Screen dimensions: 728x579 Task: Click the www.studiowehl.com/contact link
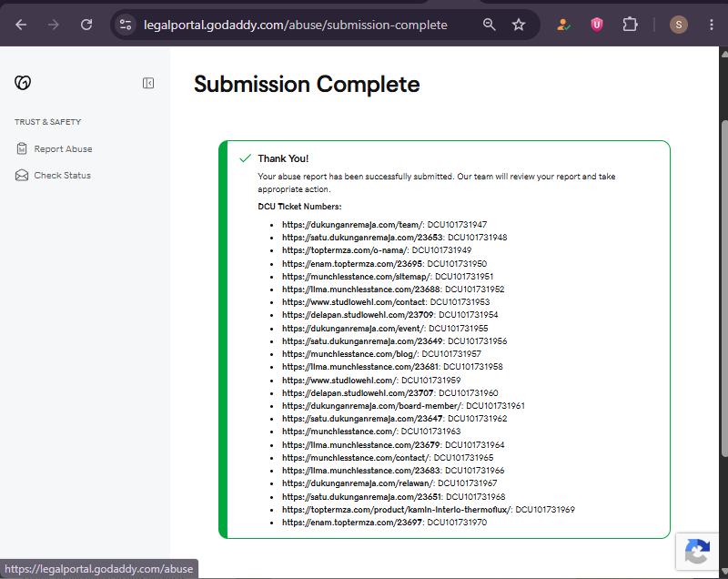[353, 302]
